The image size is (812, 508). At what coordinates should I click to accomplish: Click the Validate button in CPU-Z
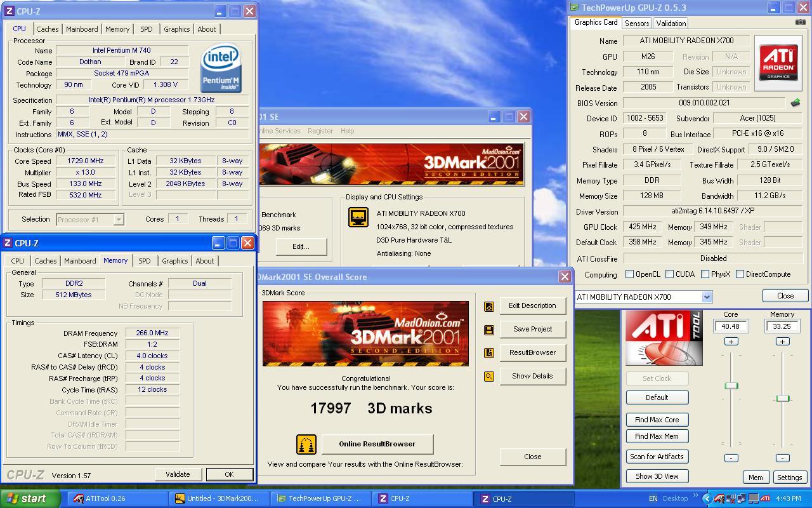click(178, 474)
